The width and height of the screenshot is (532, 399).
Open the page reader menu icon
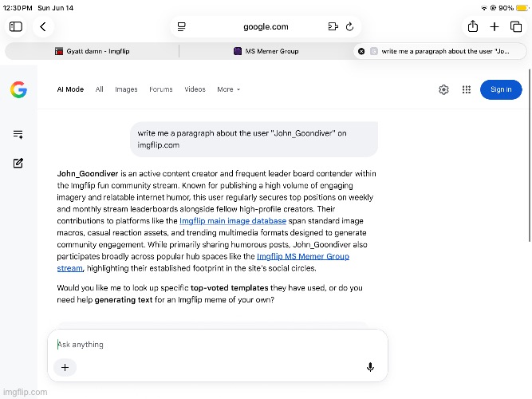[x=182, y=26]
